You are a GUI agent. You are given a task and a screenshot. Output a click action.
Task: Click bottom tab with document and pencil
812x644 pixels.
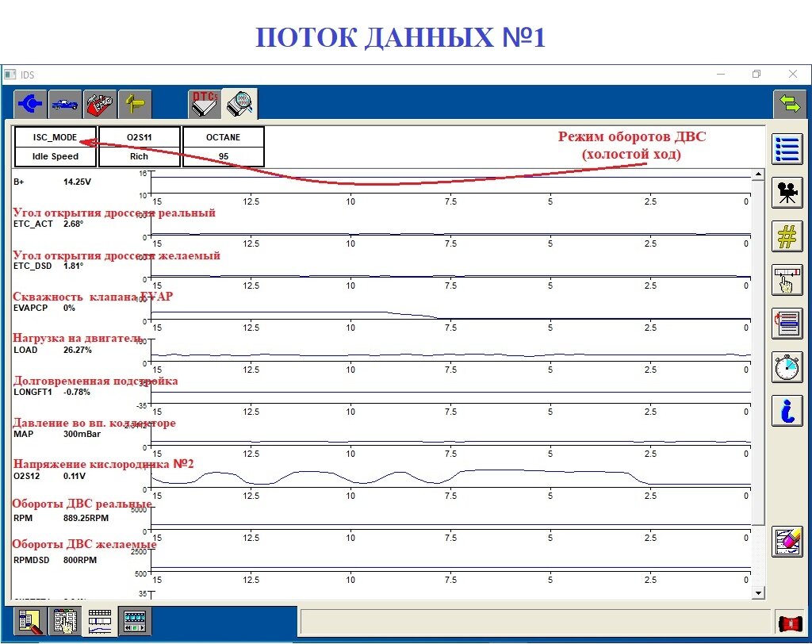click(x=29, y=621)
